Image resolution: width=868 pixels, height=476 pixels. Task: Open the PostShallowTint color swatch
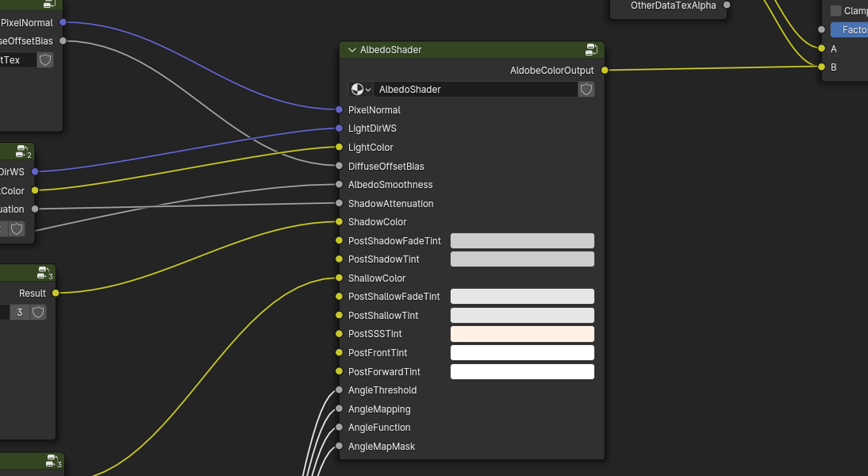click(x=522, y=316)
